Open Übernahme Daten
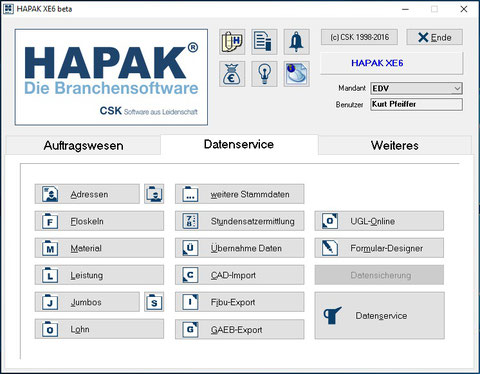Screen dimensions: 480x374 pyautogui.click(x=240, y=248)
